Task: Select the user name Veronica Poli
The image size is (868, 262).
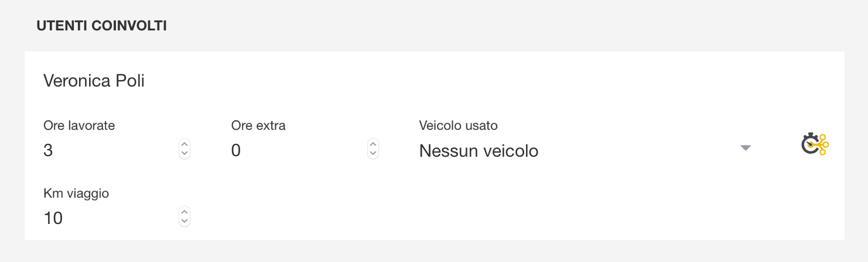Action: click(x=94, y=81)
